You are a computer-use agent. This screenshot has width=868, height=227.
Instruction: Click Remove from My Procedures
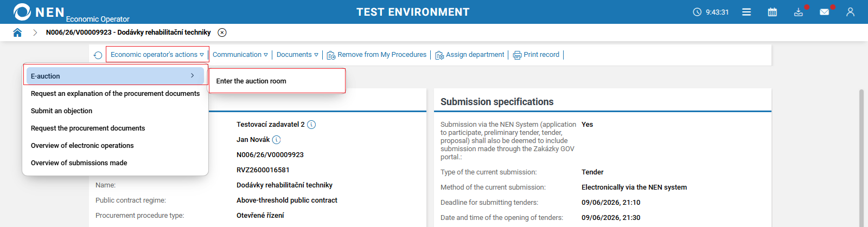pyautogui.click(x=376, y=55)
